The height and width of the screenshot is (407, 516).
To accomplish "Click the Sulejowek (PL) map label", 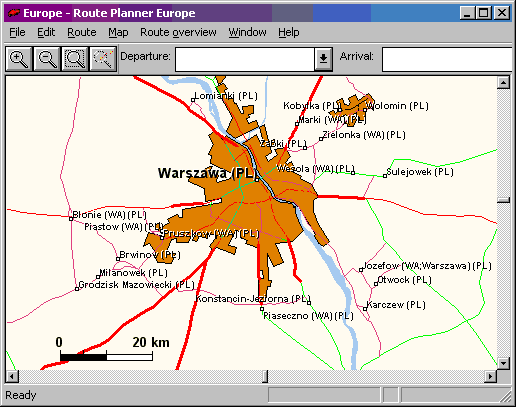I will click(420, 172).
